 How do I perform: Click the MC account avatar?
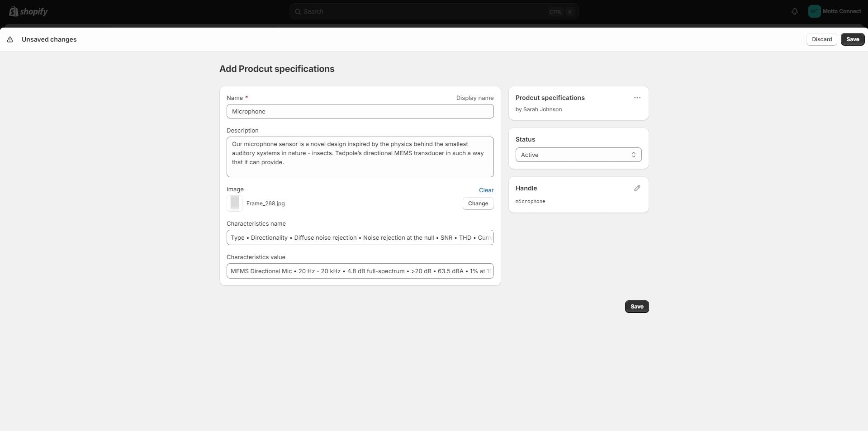coord(814,12)
